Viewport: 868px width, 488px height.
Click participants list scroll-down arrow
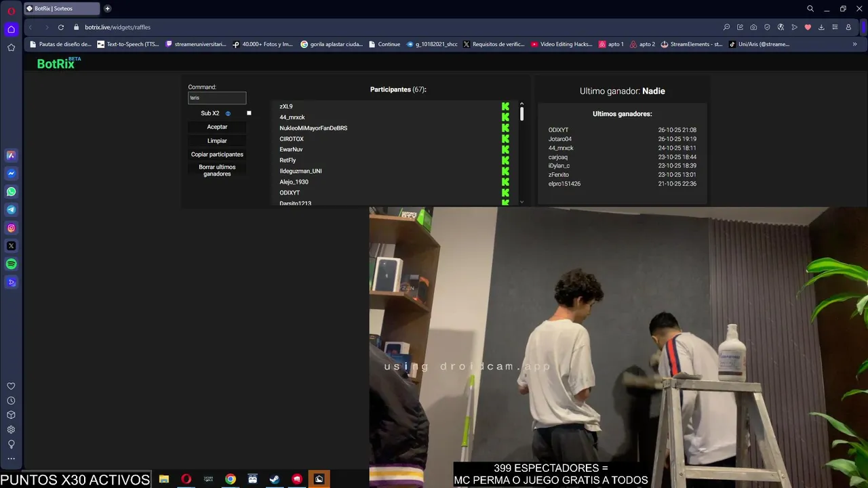click(521, 202)
